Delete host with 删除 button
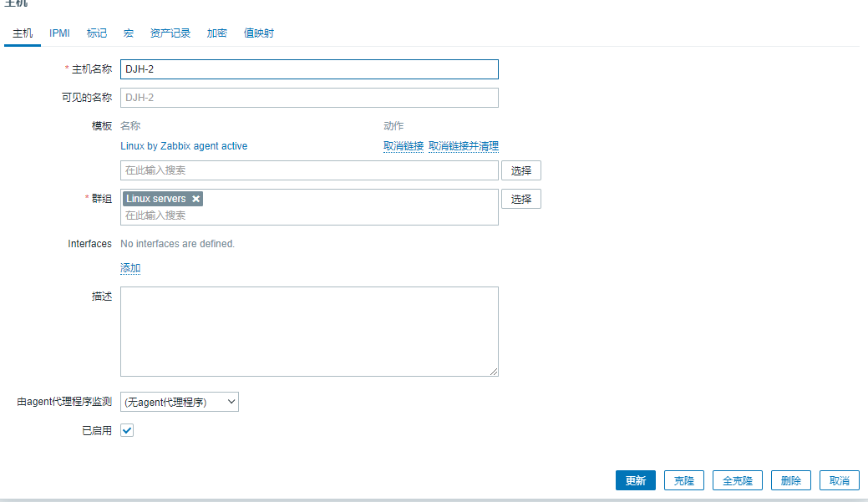 790,480
